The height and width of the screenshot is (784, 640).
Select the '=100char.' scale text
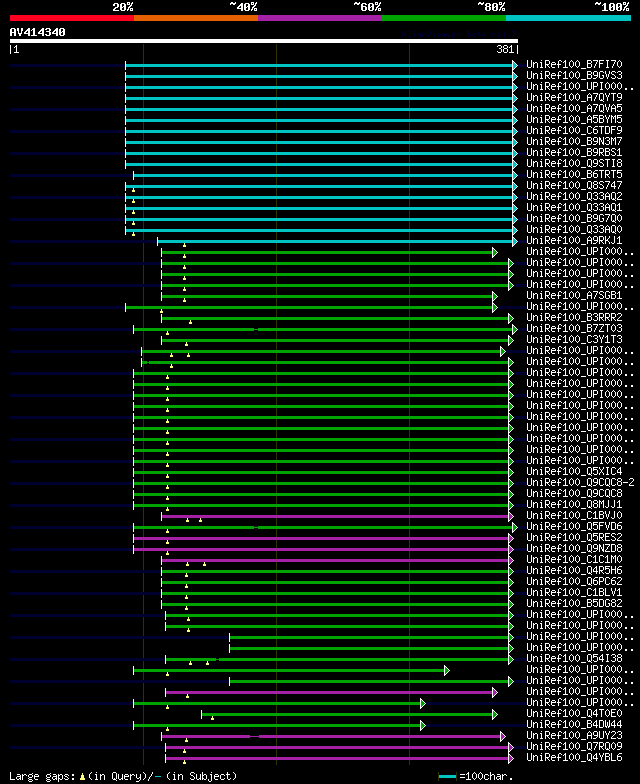(486, 776)
